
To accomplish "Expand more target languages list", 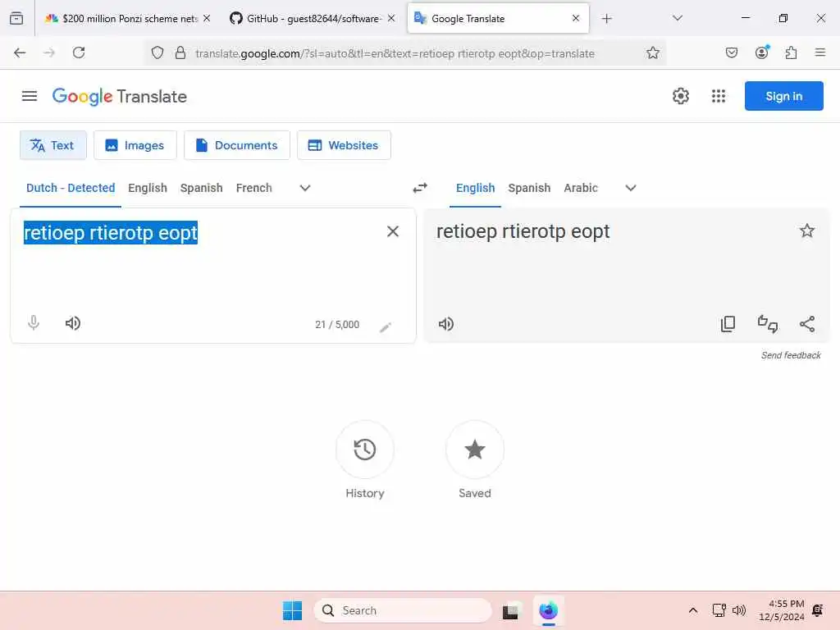I will coord(631,188).
